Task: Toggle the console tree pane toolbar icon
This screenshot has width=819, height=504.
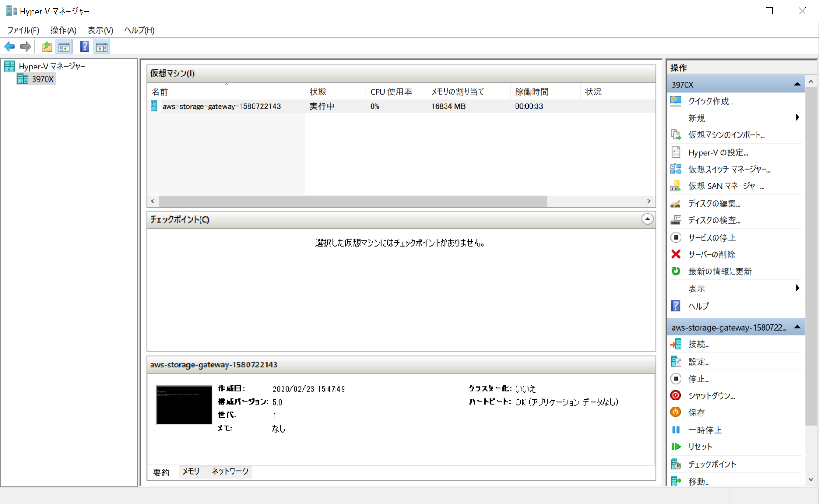Action: (x=64, y=47)
